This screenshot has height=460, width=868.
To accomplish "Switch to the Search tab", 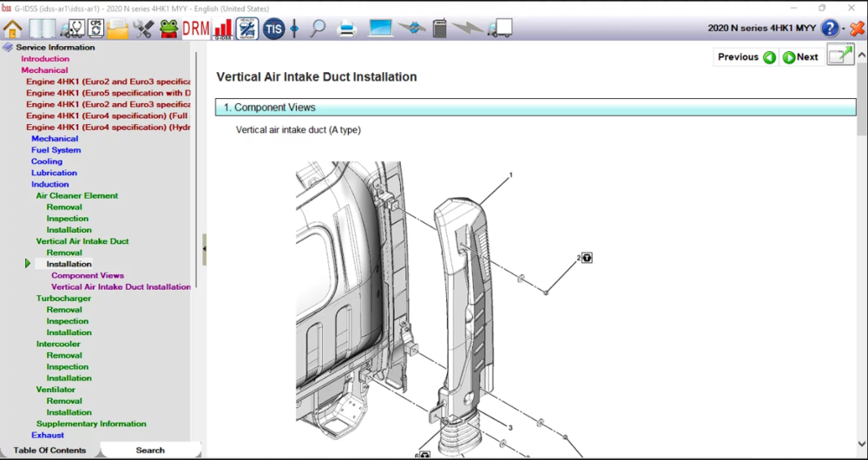I will 149,450.
